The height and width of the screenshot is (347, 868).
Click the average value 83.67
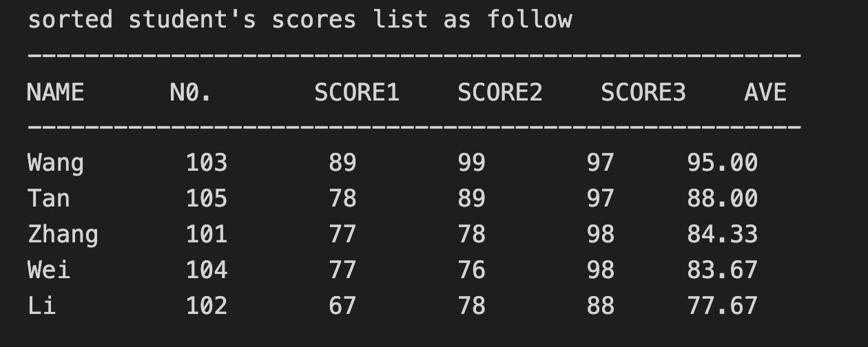tap(722, 270)
